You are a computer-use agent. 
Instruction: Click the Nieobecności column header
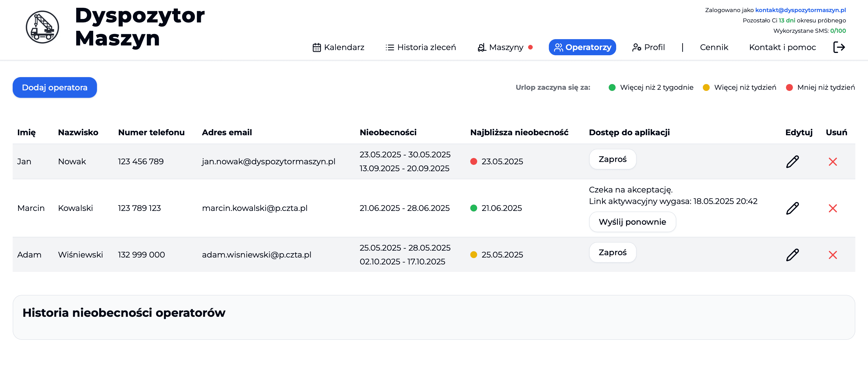(388, 132)
